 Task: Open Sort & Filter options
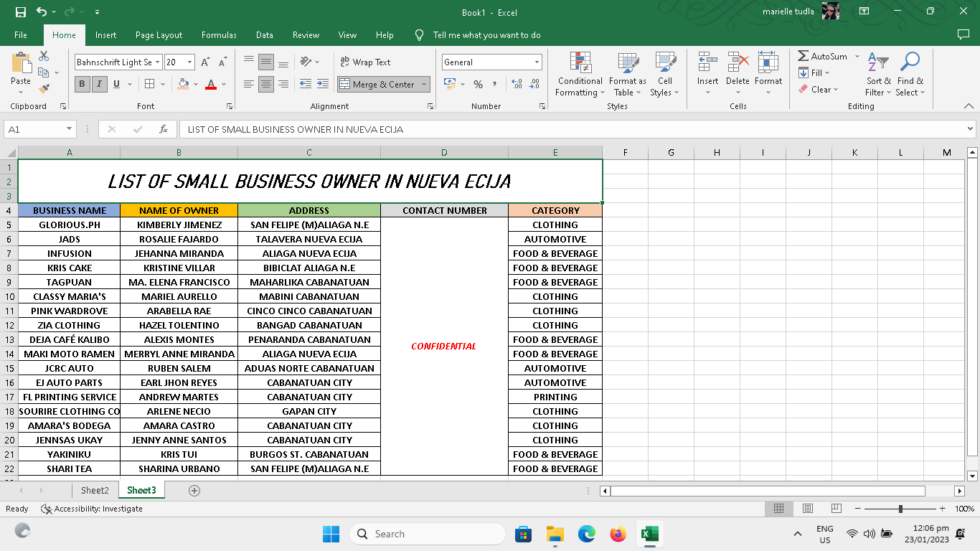point(878,74)
